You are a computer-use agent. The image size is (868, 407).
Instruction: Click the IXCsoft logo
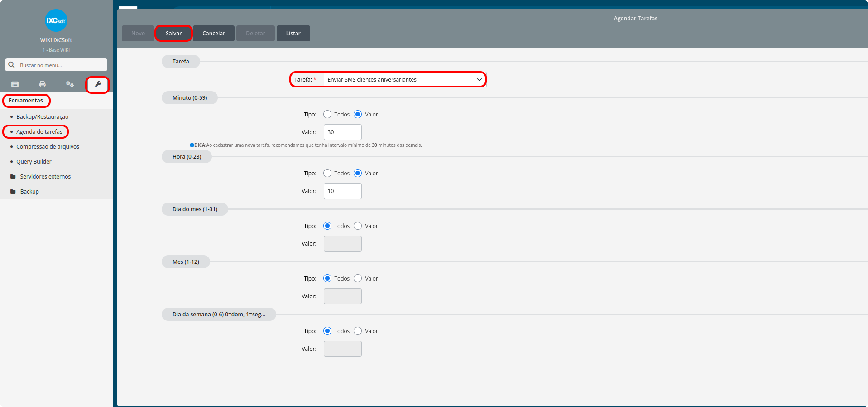tap(56, 20)
